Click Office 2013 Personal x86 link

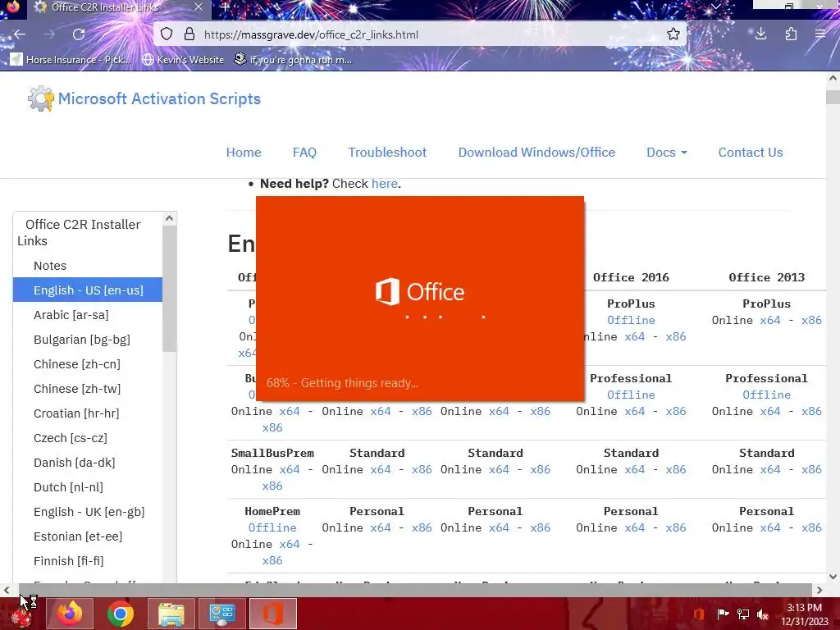(811, 527)
